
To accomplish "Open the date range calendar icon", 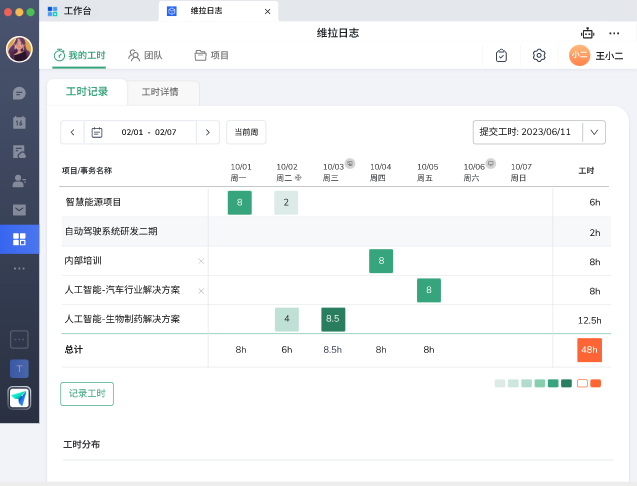I will (x=97, y=132).
